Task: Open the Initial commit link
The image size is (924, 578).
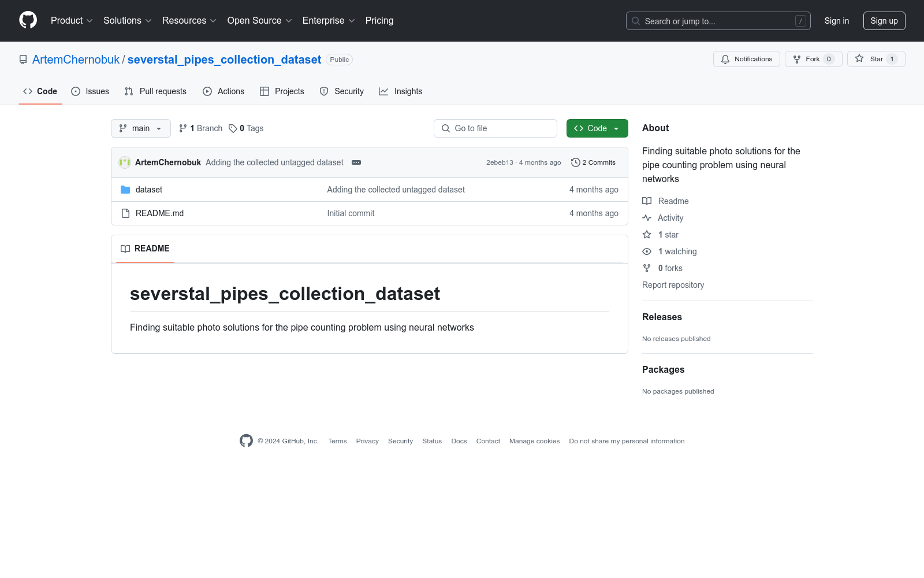Action: [x=351, y=213]
